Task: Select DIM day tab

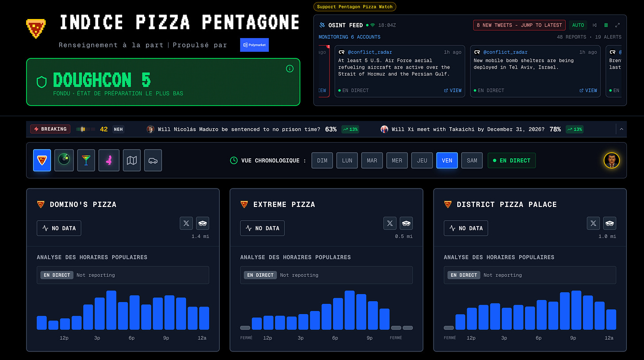Action: point(322,161)
